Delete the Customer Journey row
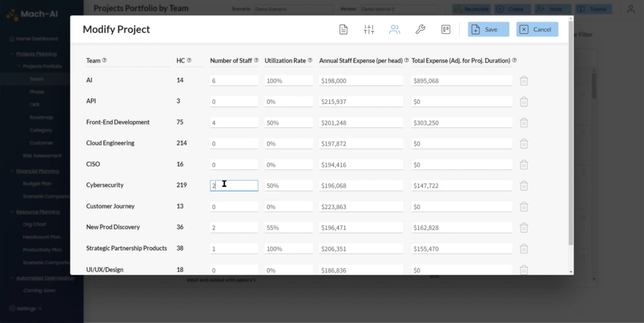 524,207
